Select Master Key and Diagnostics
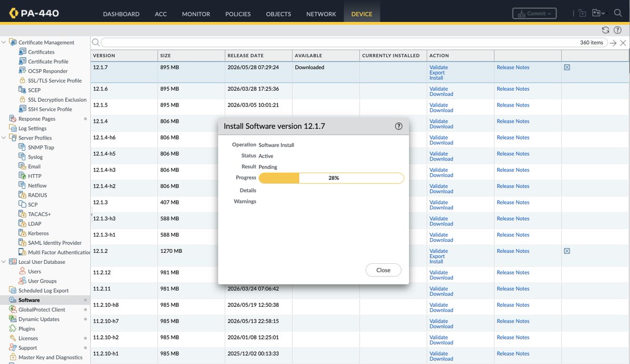The width and height of the screenshot is (630, 364). 50,357
